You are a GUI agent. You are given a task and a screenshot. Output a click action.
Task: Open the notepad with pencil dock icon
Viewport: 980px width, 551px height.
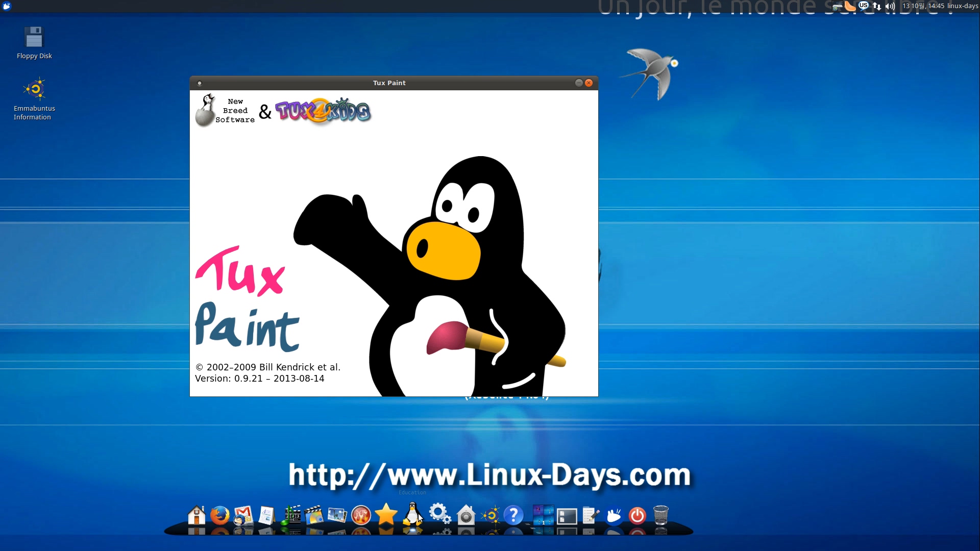[591, 515]
